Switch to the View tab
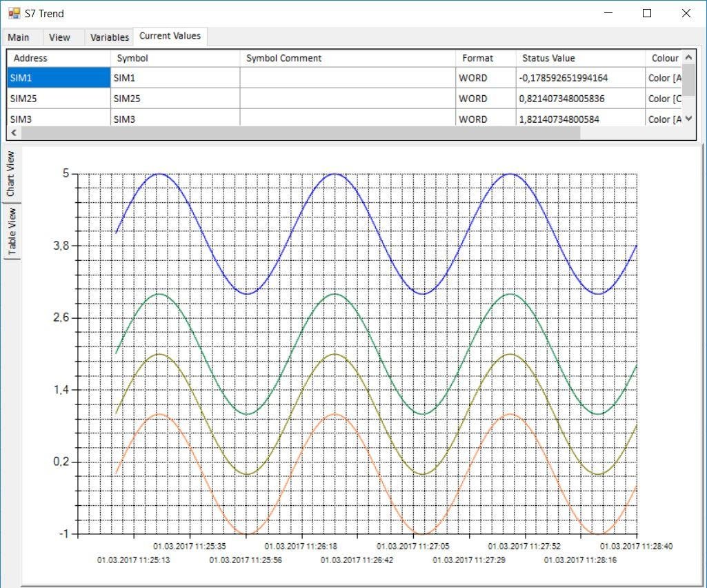Viewport: 707px width, 588px height. coord(60,37)
